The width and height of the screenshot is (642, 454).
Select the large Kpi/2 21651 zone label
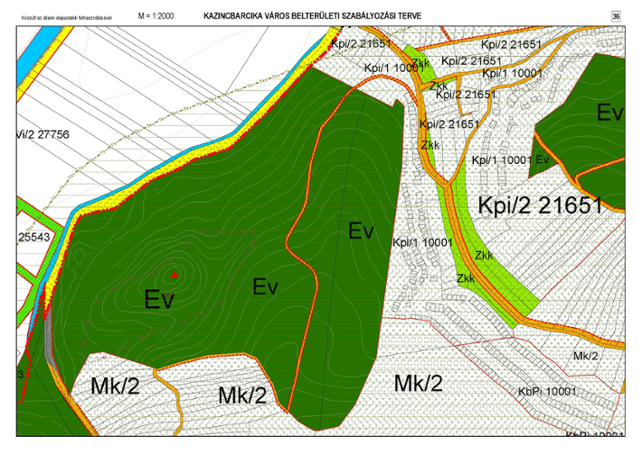point(540,206)
